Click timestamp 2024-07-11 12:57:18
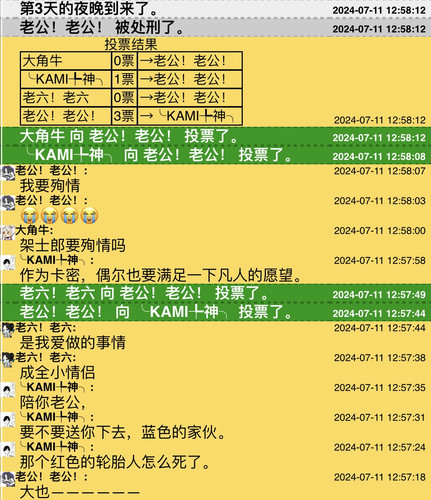This screenshot has width=431, height=500. point(380,477)
